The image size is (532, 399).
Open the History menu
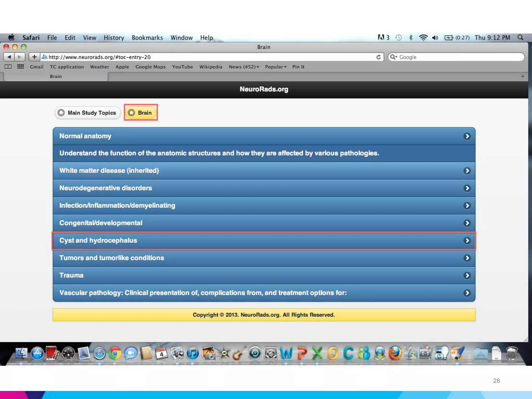coord(114,38)
